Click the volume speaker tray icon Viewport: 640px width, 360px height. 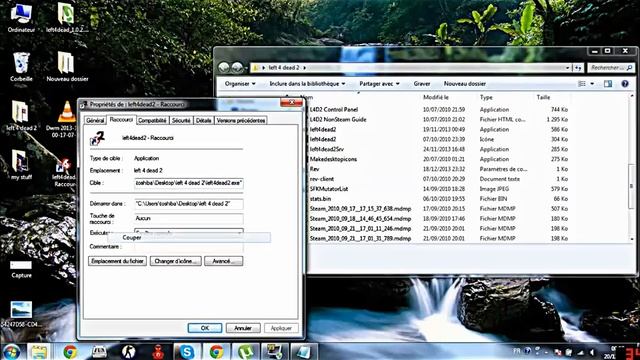coord(592,352)
